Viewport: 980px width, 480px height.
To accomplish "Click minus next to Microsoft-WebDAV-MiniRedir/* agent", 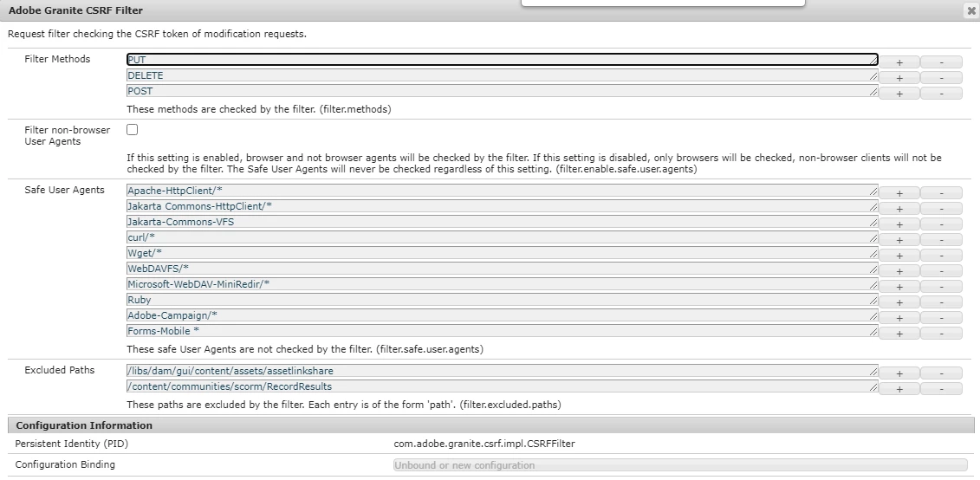I will [x=941, y=286].
